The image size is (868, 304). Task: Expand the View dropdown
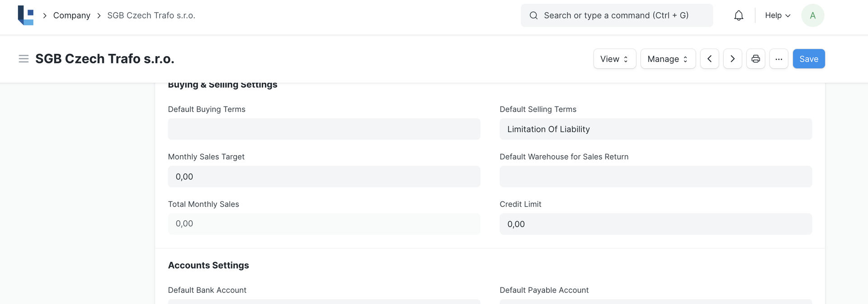614,59
